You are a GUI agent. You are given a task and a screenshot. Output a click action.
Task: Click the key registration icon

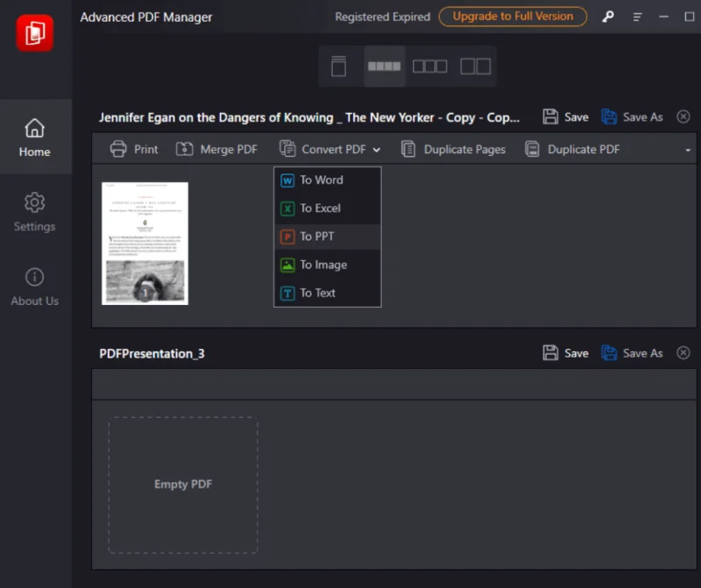pos(606,17)
